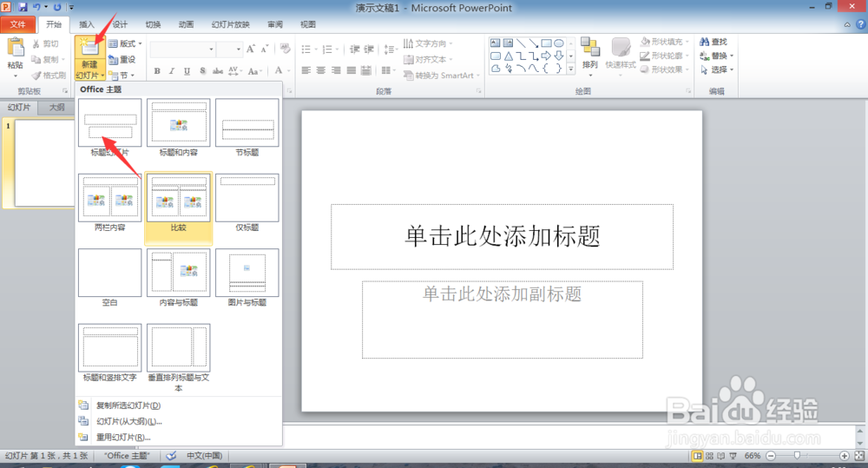
Task: Click the bullets list icon
Action: click(x=306, y=49)
